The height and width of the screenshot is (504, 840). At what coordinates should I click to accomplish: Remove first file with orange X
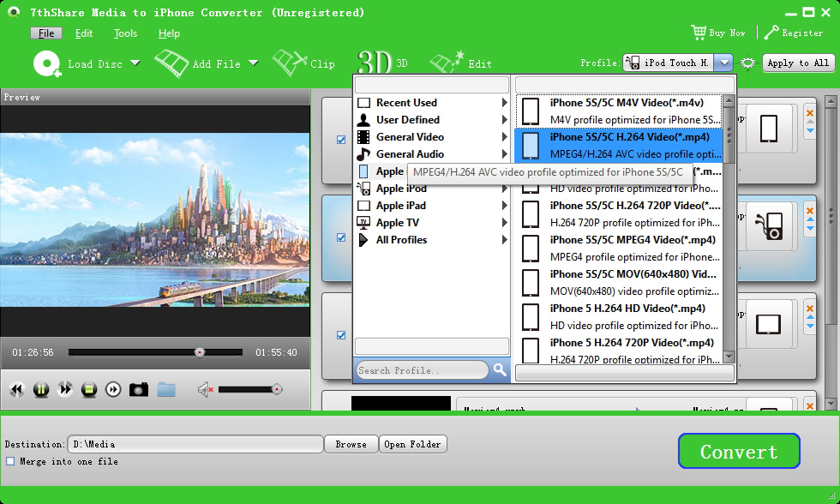point(810,113)
